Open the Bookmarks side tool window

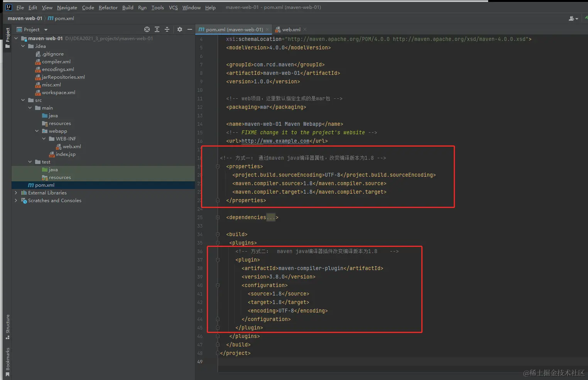click(7, 362)
